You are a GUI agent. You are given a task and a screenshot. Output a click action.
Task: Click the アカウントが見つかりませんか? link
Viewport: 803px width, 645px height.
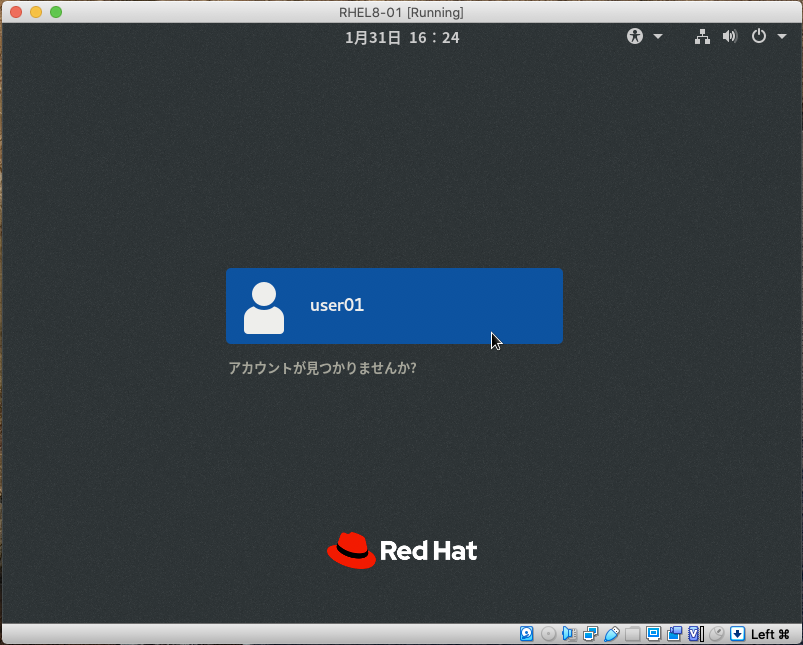(x=322, y=368)
